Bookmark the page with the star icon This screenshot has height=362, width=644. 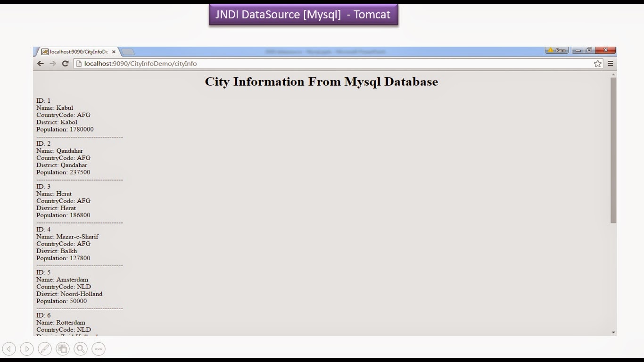point(598,64)
